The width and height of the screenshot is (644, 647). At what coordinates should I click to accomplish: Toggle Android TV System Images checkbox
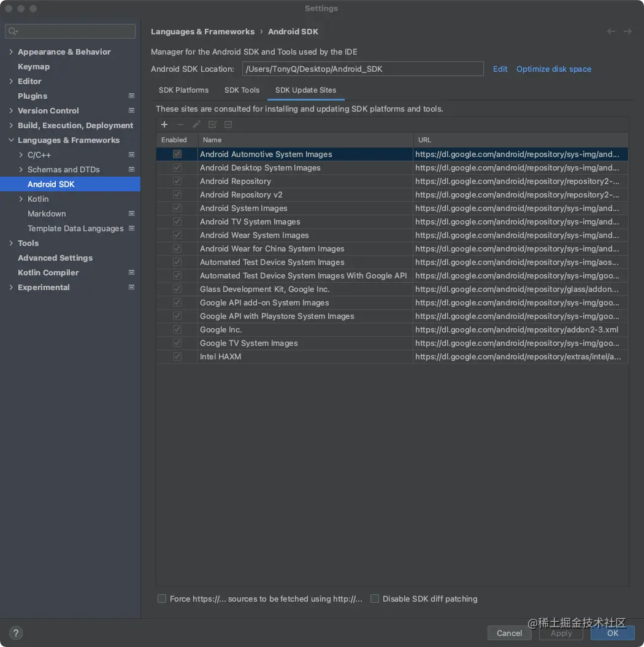pos(177,221)
